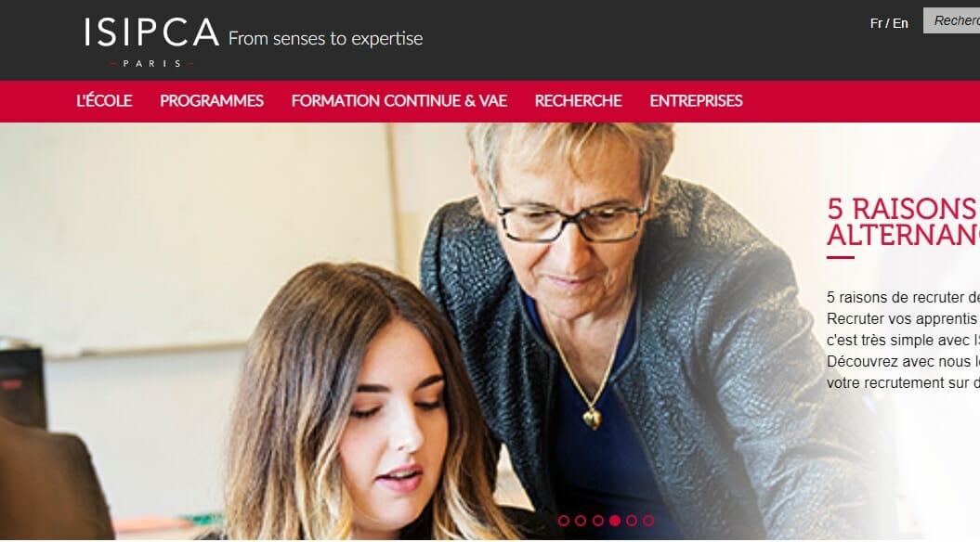The image size is (980, 542).
Task: Expand the FORMATION CONTINUE & VAE menu
Action: 399,100
